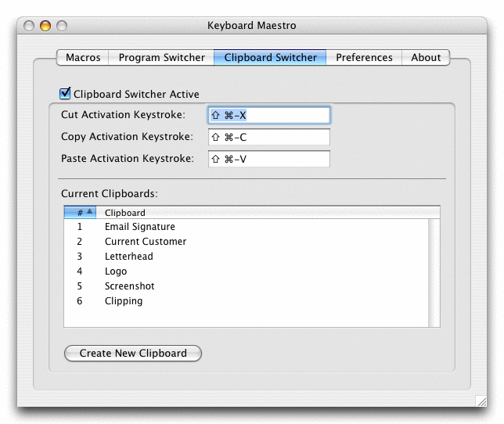
Task: Click the Paste Activation Keystroke field
Action: [268, 159]
